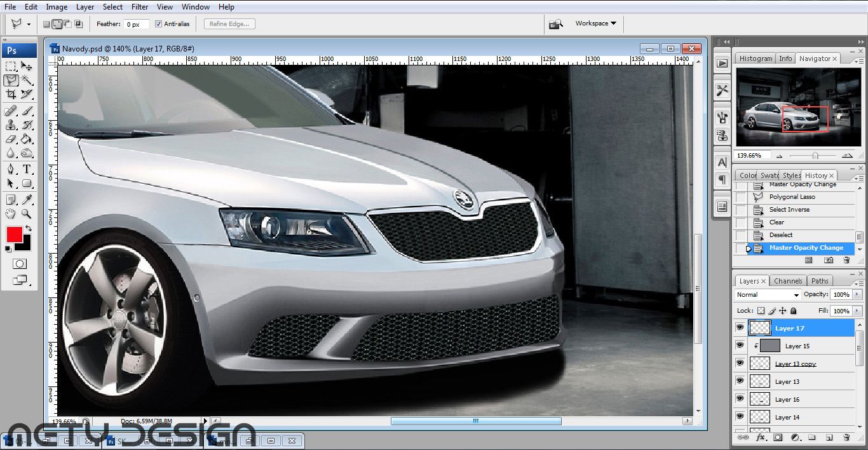Open the Tool Presets panel icon

click(x=722, y=90)
